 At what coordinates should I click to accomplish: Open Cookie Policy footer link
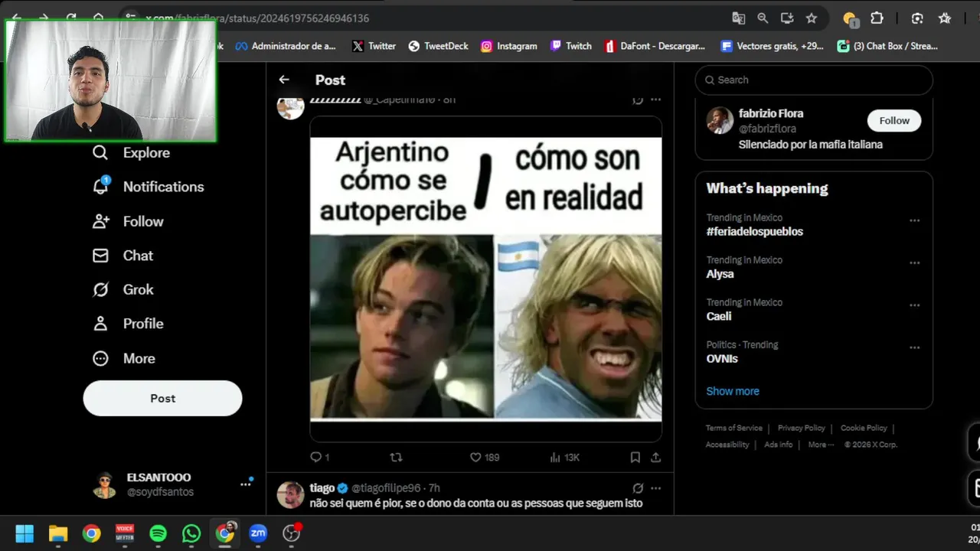pos(864,428)
